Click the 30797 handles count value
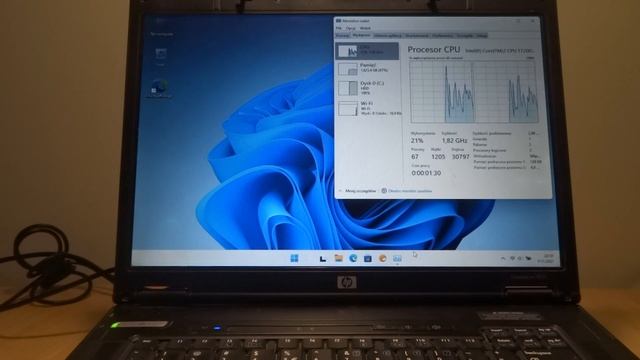Image resolution: width=640 pixels, height=360 pixels. (460, 157)
